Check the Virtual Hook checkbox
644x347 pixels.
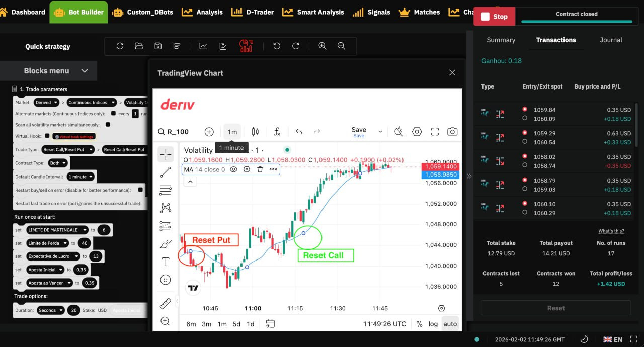[47, 136]
